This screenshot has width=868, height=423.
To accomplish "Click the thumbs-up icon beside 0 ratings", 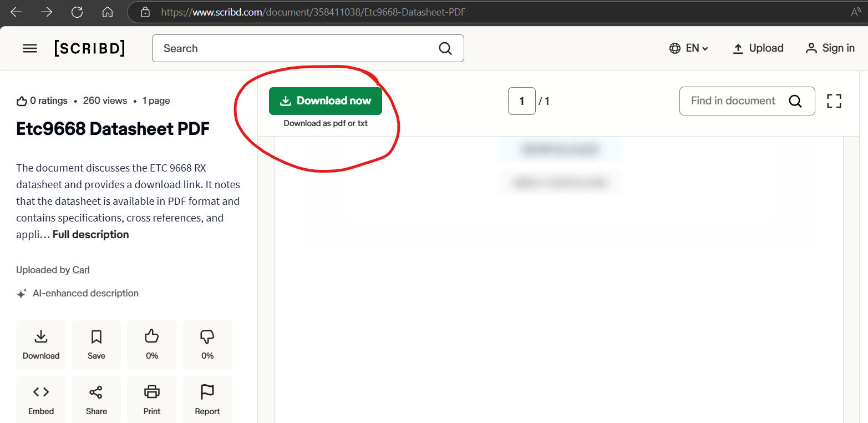I will click(x=22, y=101).
